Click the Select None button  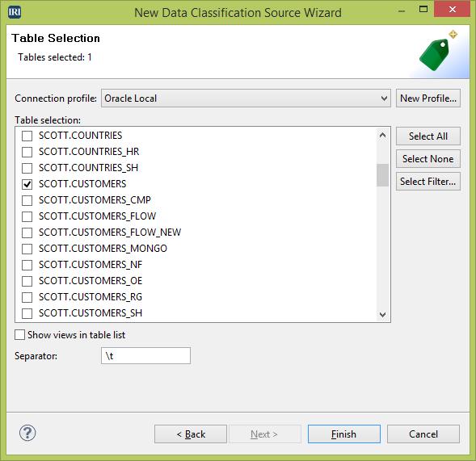tap(428, 159)
